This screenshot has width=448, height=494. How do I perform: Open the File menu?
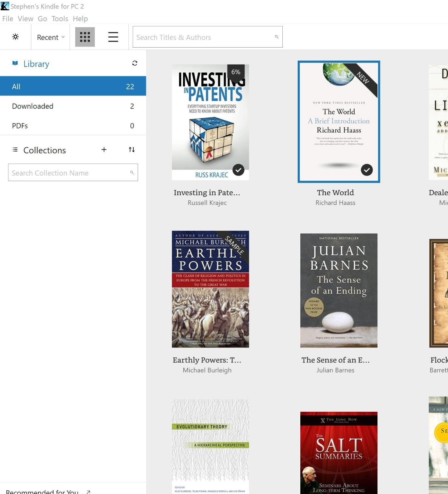coord(8,19)
